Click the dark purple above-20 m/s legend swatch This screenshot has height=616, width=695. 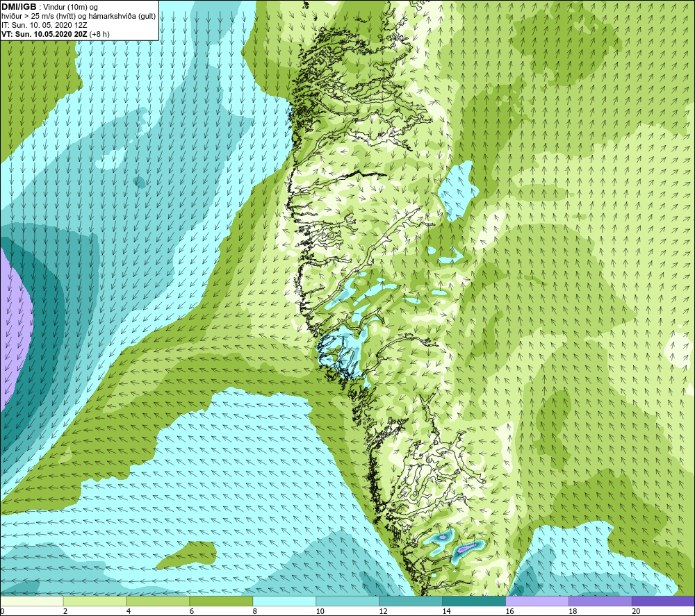click(664, 601)
